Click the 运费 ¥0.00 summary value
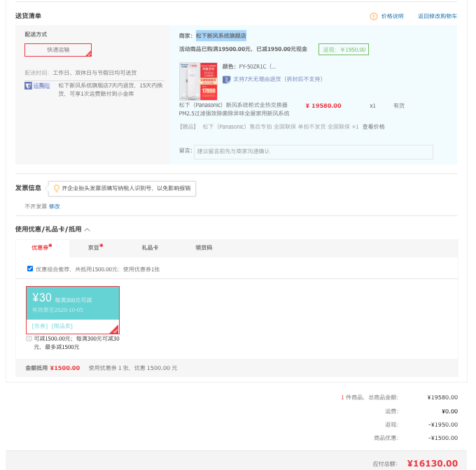 449,411
